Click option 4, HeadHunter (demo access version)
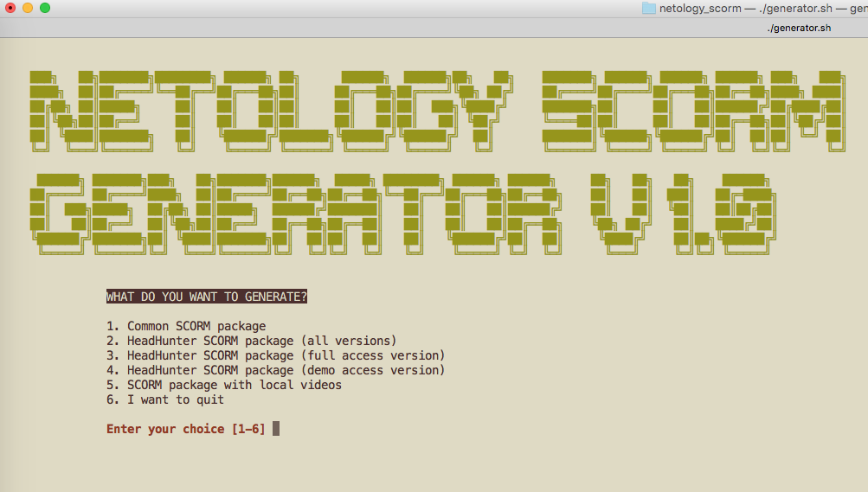The height and width of the screenshot is (492, 868). click(x=276, y=370)
